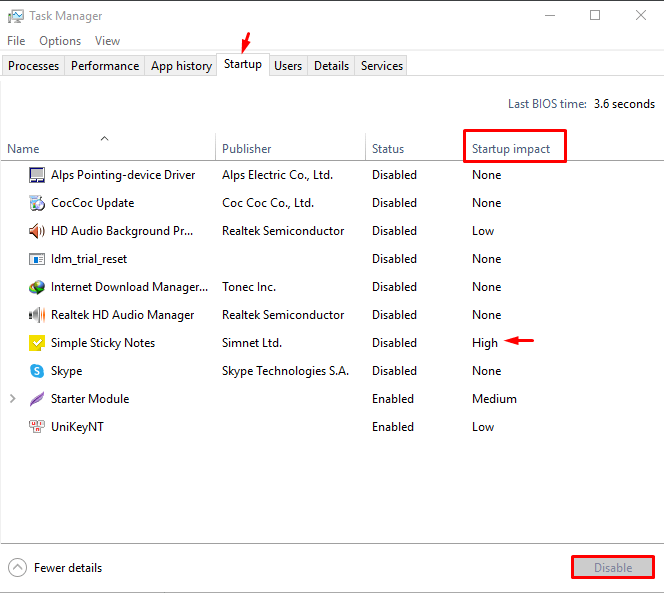664x593 pixels.
Task: Open the File menu
Action: (x=16, y=41)
